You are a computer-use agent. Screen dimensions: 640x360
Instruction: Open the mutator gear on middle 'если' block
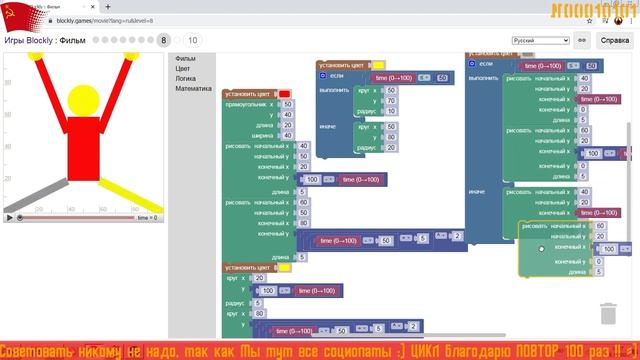pos(323,76)
